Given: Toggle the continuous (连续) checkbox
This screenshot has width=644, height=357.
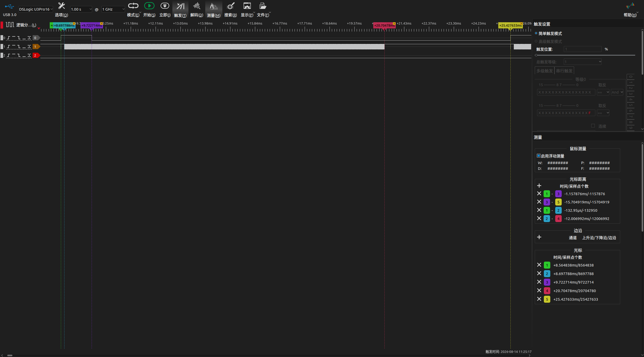Looking at the screenshot, I should coord(593,126).
